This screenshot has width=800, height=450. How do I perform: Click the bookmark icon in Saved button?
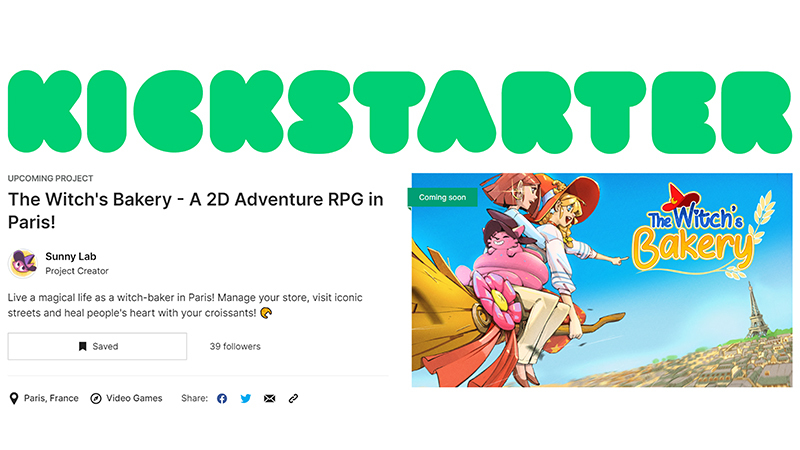tap(82, 346)
